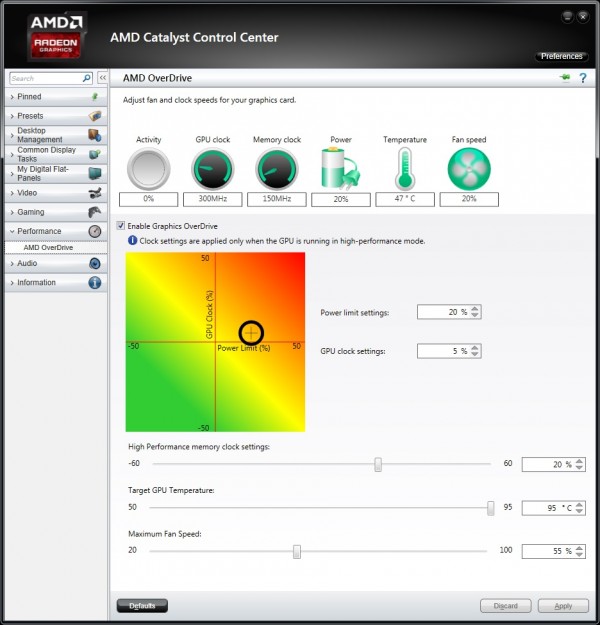This screenshot has height=625, width=600.
Task: Increase the memory clock percentage spinner
Action: 579,461
